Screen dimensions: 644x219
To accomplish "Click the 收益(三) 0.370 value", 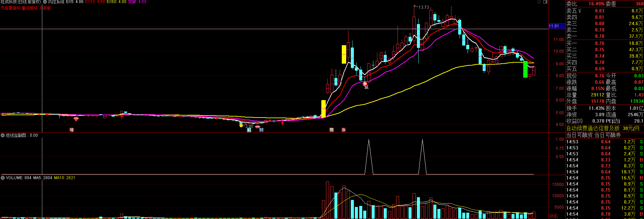I will 598,121.
